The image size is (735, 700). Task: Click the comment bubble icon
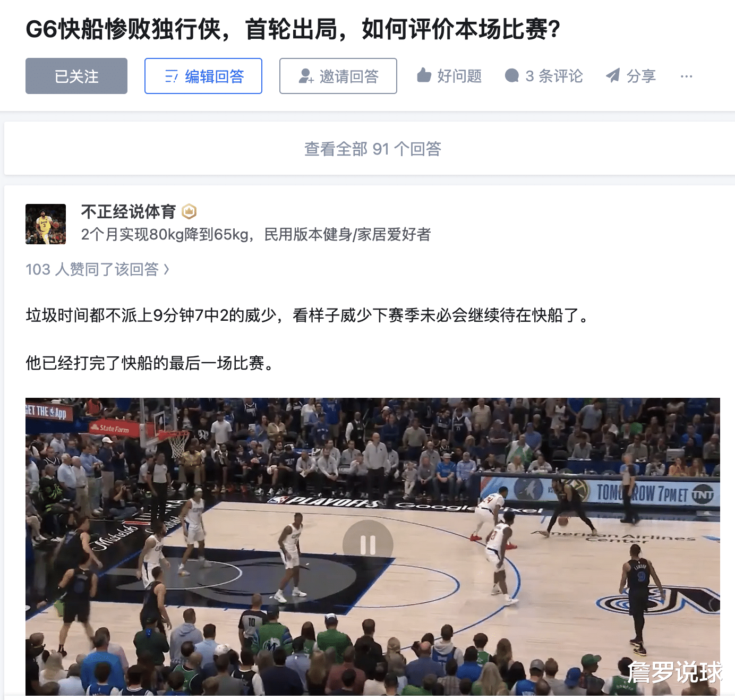pos(512,76)
